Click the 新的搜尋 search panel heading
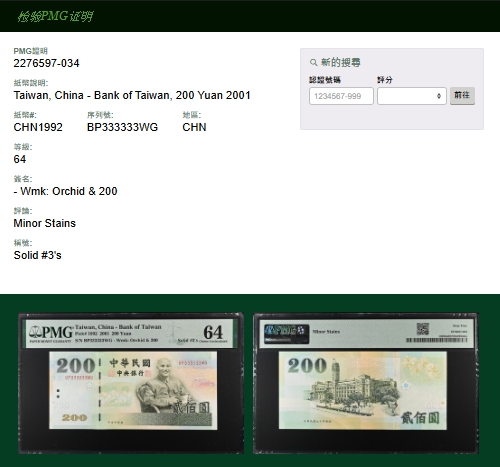 [x=340, y=63]
